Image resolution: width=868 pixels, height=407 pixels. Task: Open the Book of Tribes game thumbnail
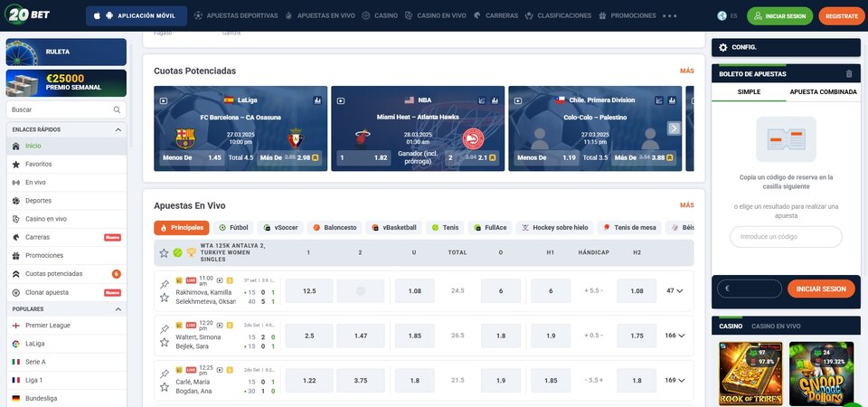(750, 374)
